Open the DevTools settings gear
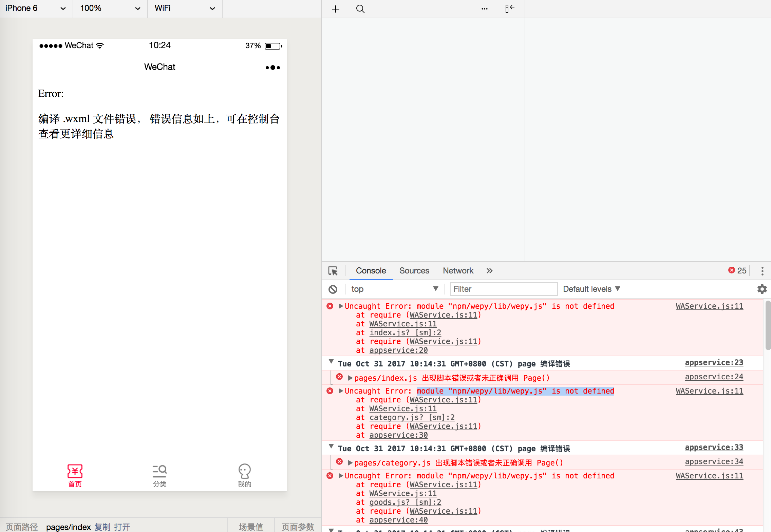 (x=762, y=289)
